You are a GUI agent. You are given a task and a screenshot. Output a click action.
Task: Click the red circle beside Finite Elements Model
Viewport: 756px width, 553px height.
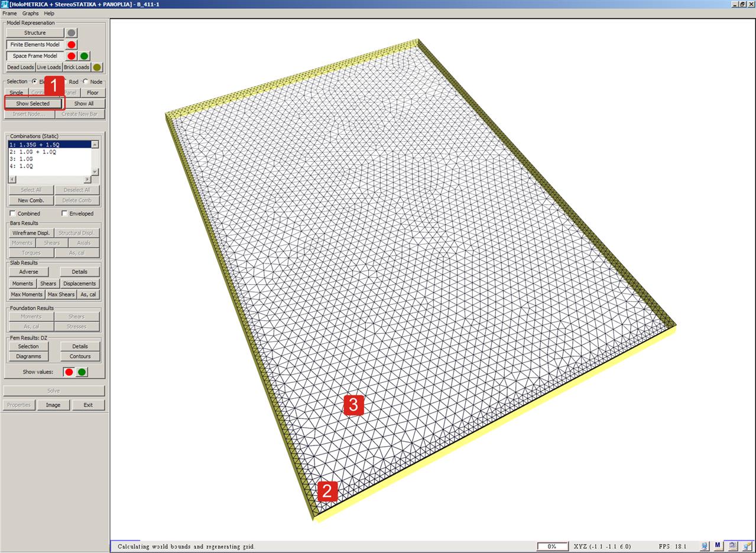pos(72,44)
